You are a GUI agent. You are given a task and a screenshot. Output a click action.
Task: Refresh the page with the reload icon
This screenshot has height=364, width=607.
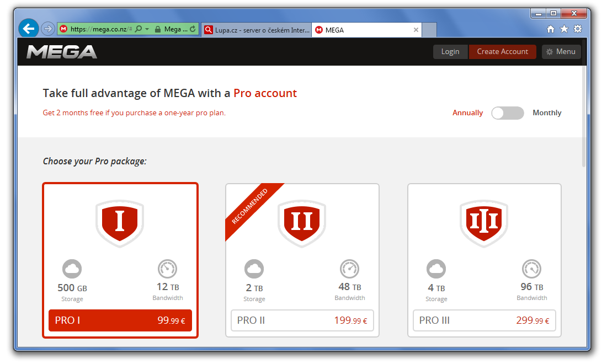193,29
